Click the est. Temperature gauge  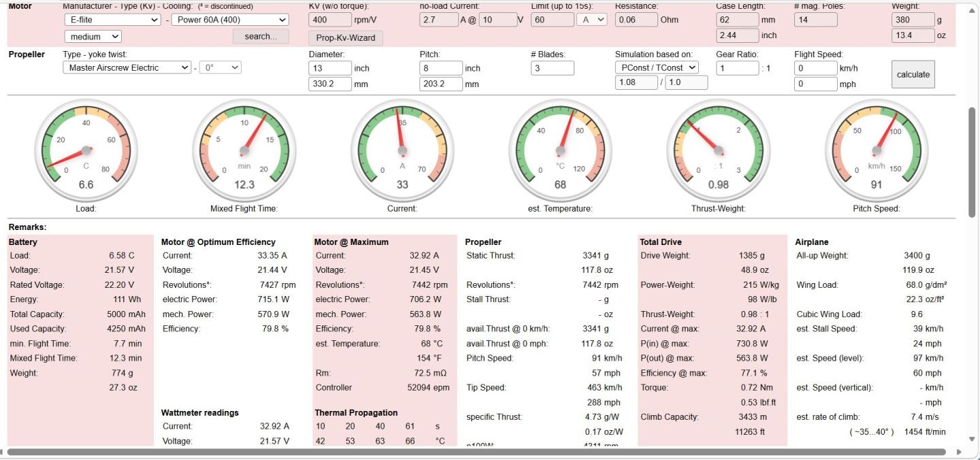point(560,150)
